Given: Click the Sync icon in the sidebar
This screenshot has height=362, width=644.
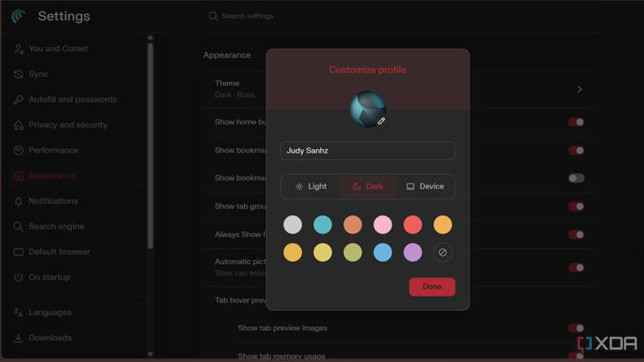Looking at the screenshot, I should (x=18, y=75).
